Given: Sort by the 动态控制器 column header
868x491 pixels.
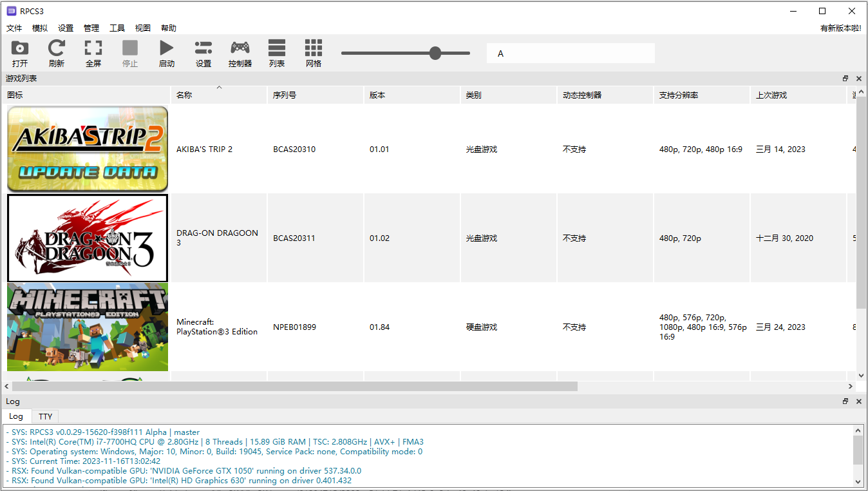Looking at the screenshot, I should pyautogui.click(x=605, y=95).
